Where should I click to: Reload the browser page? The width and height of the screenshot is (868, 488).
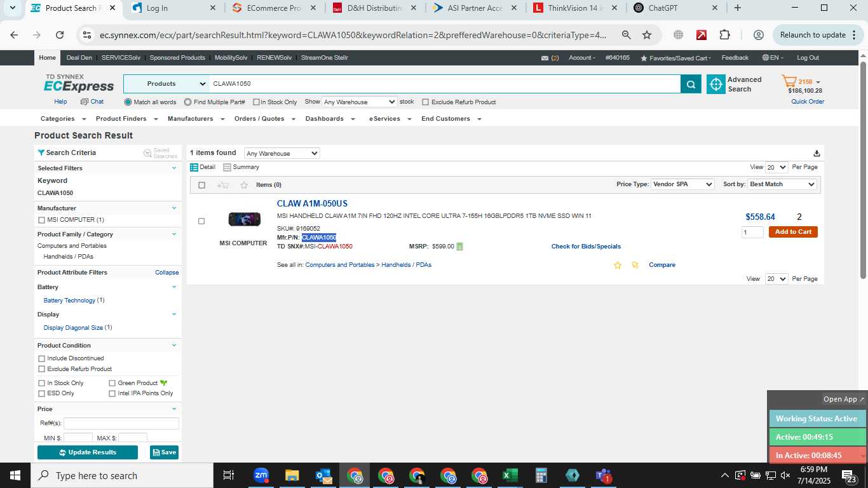coord(60,35)
